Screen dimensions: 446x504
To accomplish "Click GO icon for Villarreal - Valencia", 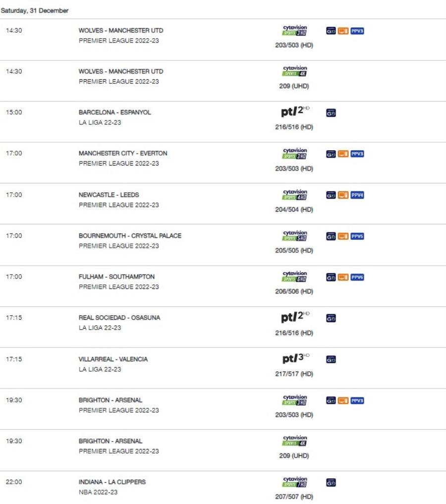I will click(331, 360).
